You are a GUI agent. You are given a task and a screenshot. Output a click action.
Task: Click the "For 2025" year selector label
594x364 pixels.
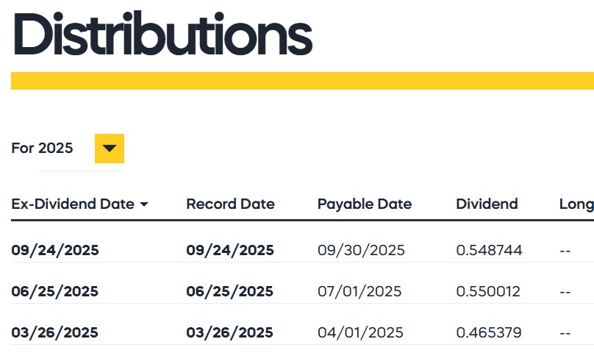coord(42,148)
